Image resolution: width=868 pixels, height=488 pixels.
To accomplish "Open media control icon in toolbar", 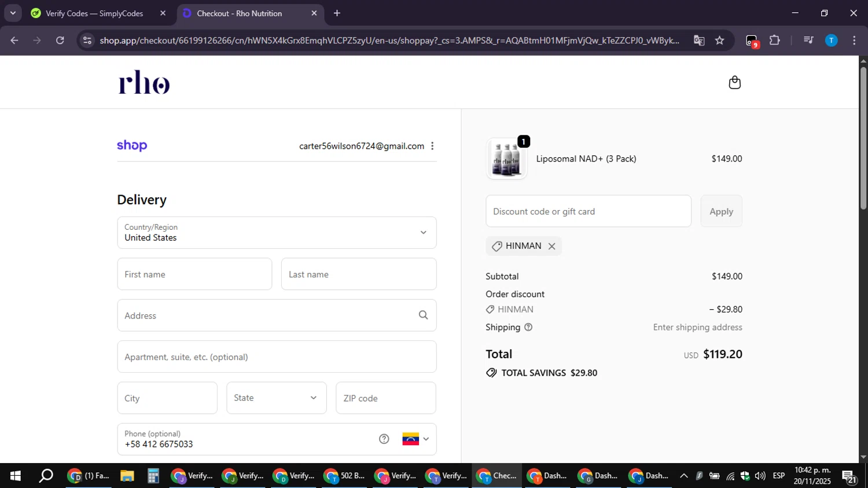I will [x=808, y=40].
